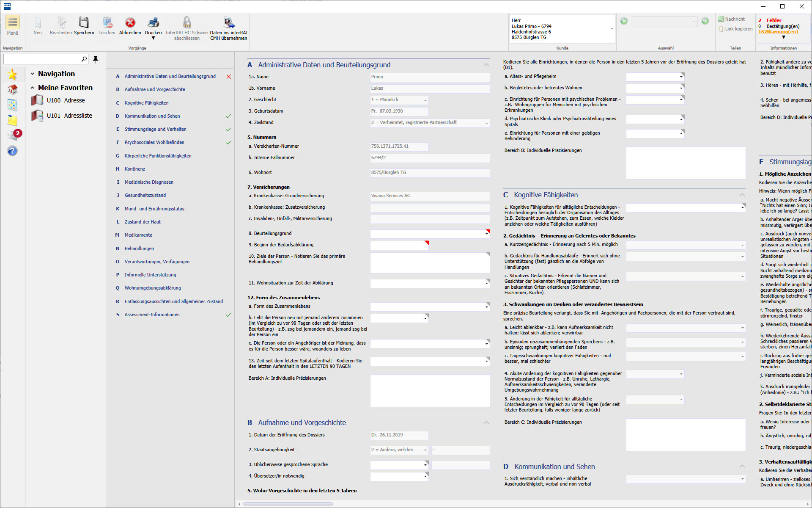
Task: Open Form des Zusammenlebens dropdown
Action: pyautogui.click(x=487, y=306)
